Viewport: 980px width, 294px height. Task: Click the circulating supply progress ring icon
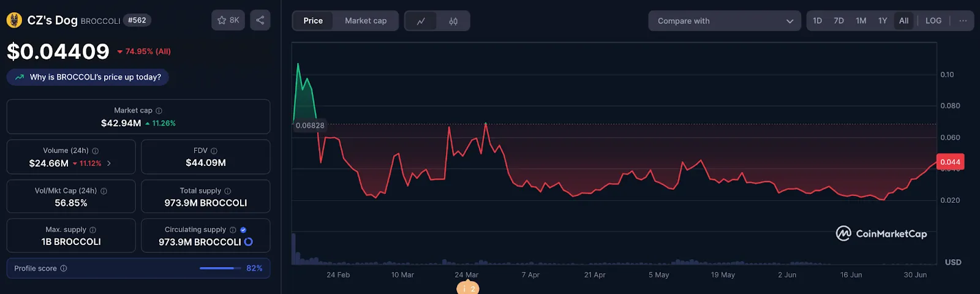[248, 242]
